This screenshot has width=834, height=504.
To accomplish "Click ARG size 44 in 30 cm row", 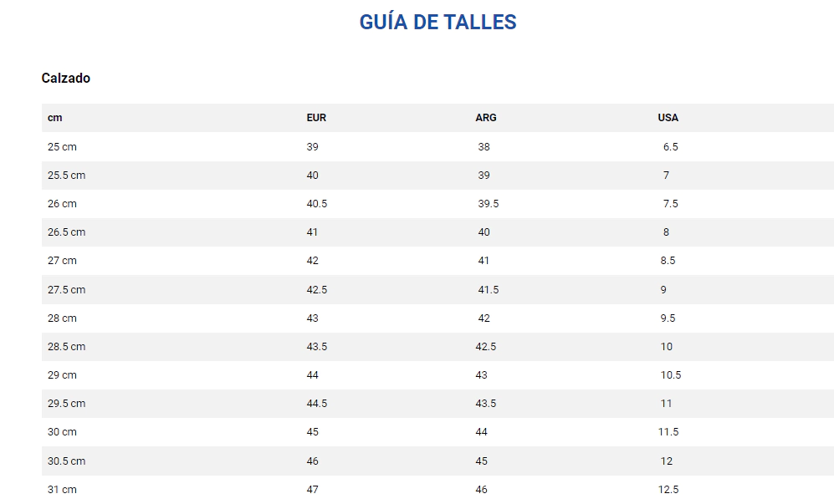I will coord(482,432).
